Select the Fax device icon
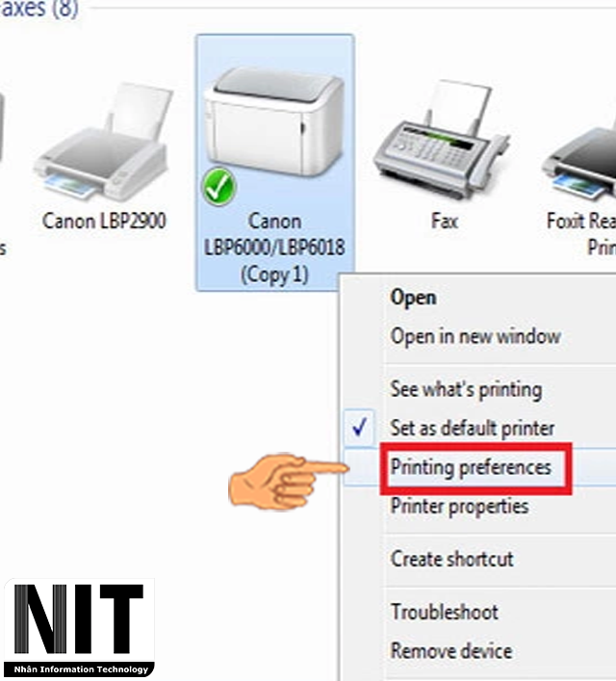 442,139
